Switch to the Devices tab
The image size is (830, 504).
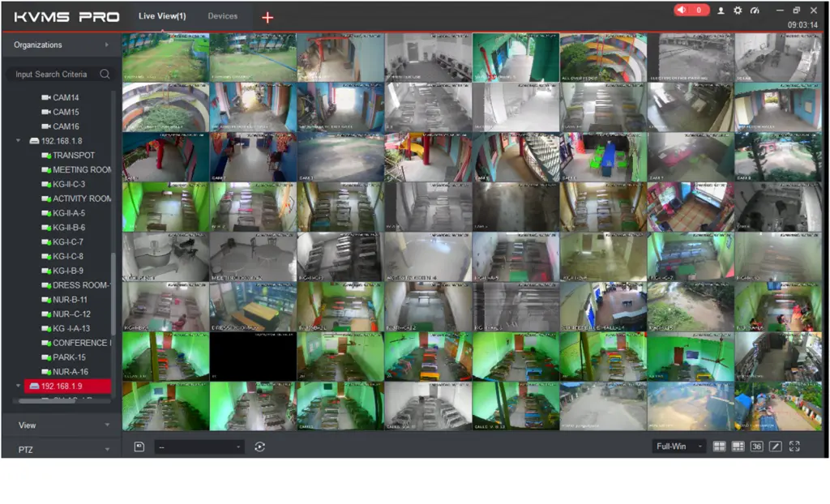222,16
